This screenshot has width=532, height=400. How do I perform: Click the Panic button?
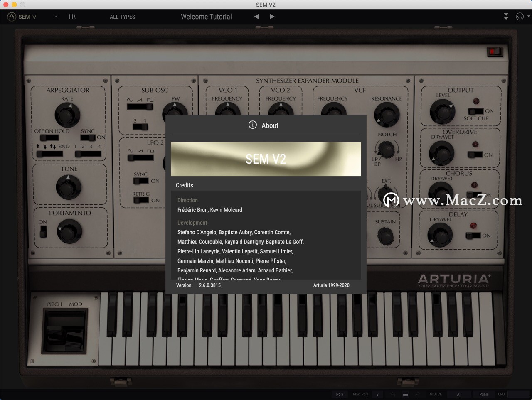point(484,394)
